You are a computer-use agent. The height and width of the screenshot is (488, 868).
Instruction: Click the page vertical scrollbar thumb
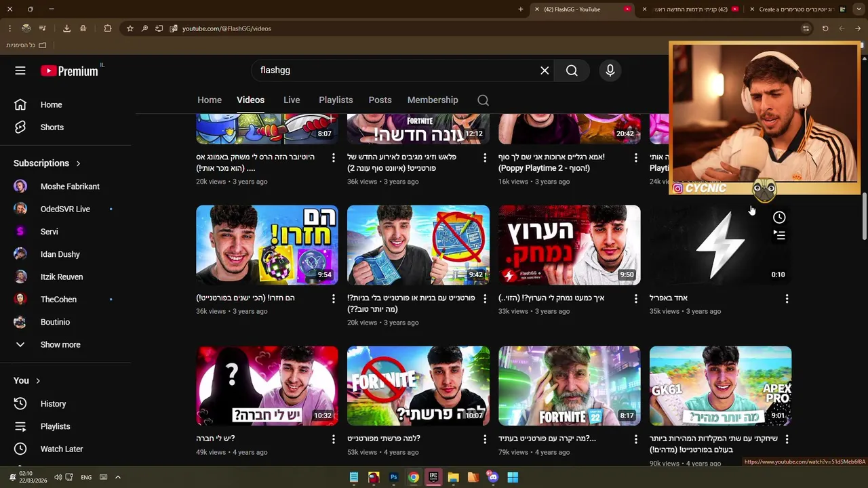[x=864, y=216]
